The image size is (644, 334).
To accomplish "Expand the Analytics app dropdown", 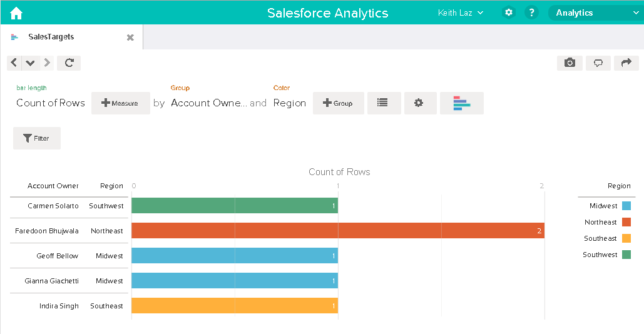I will pos(596,13).
